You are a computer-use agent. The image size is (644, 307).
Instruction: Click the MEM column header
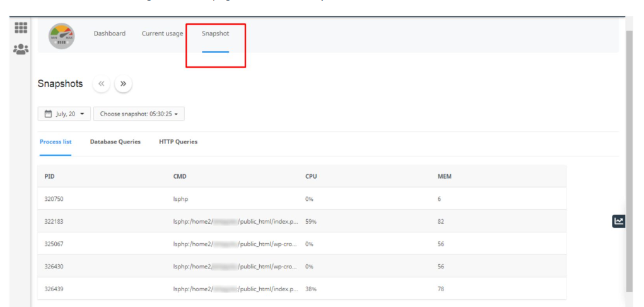click(445, 176)
